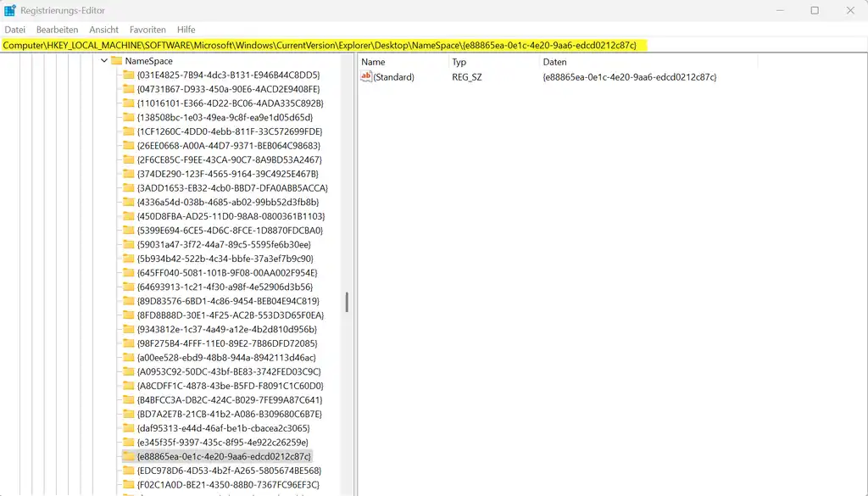Click folder icon of {04731B67-D933-450a-90E6-4ACD2E9408FE}
Image resolution: width=868 pixels, height=496 pixels.
(129, 89)
